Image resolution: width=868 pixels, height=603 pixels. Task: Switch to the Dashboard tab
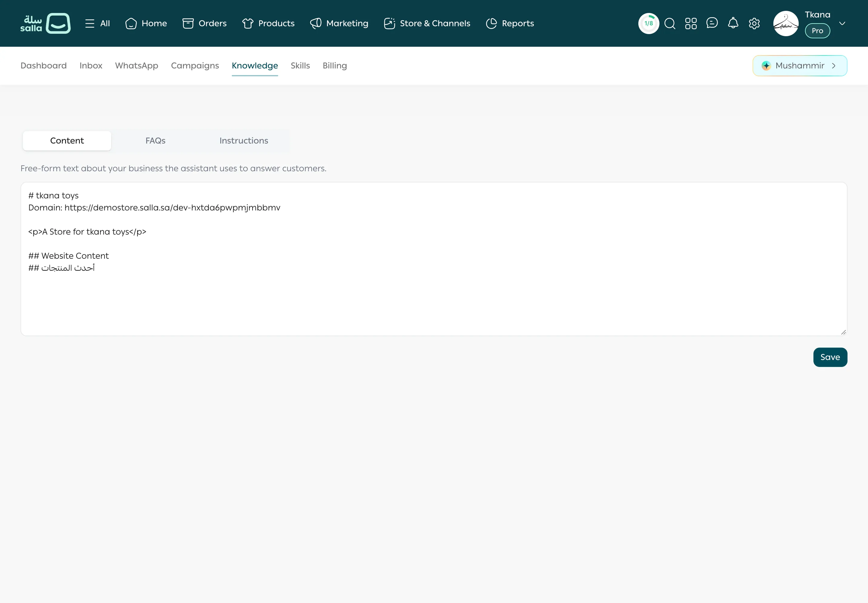tap(43, 66)
